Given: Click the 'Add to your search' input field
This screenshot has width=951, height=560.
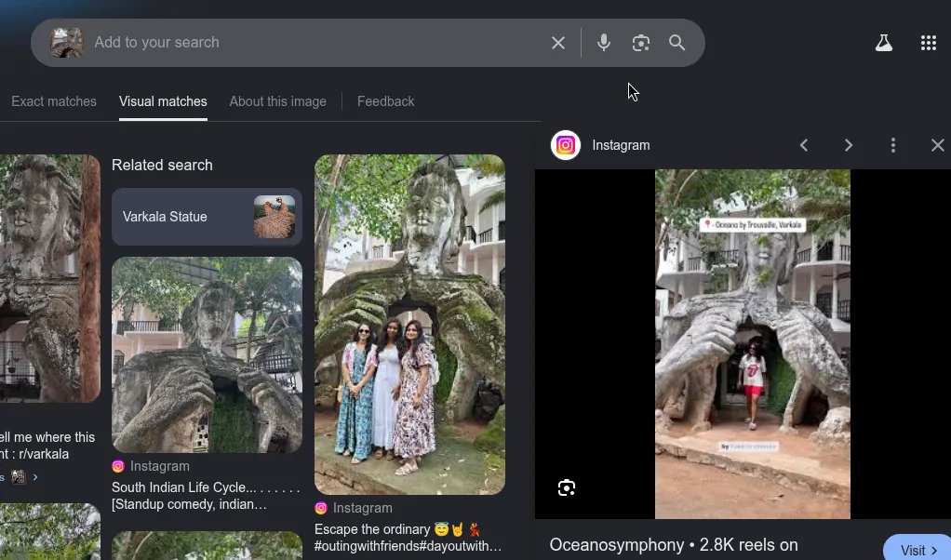Looking at the screenshot, I should 315,43.
